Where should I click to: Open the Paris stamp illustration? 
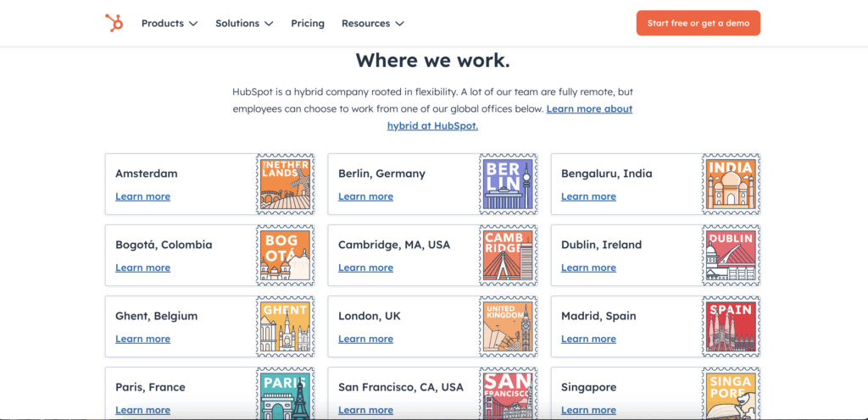coord(285,394)
